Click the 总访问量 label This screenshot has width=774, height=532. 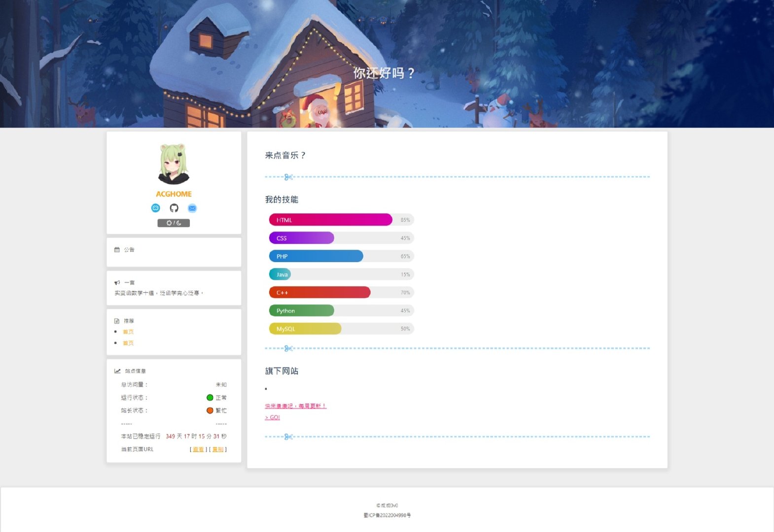(x=134, y=385)
